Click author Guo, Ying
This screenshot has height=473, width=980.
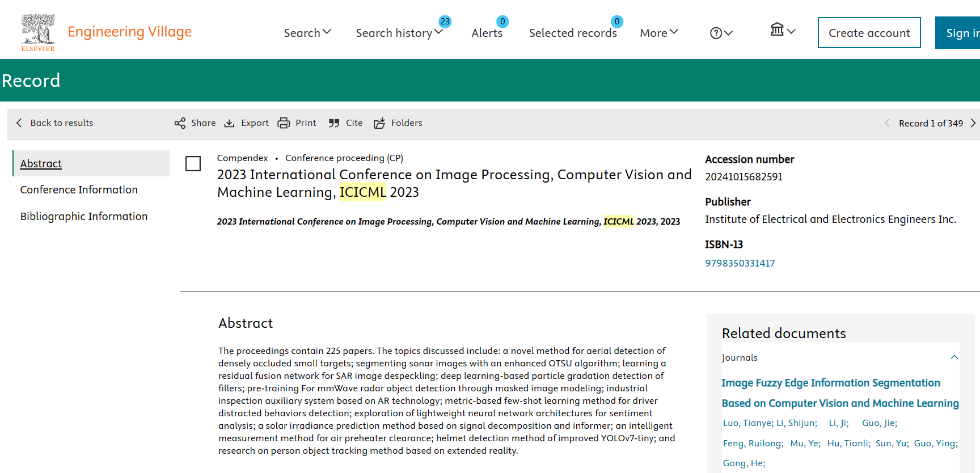[935, 444]
